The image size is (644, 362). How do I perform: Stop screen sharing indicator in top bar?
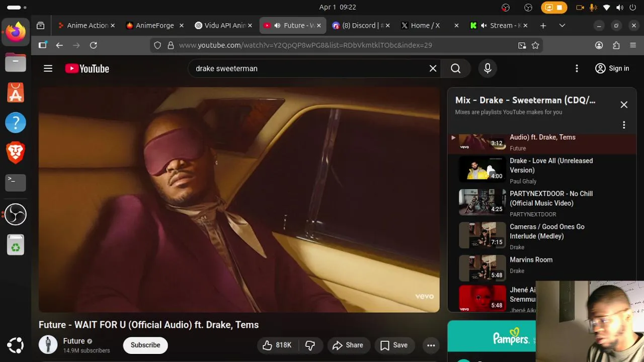coord(554,8)
